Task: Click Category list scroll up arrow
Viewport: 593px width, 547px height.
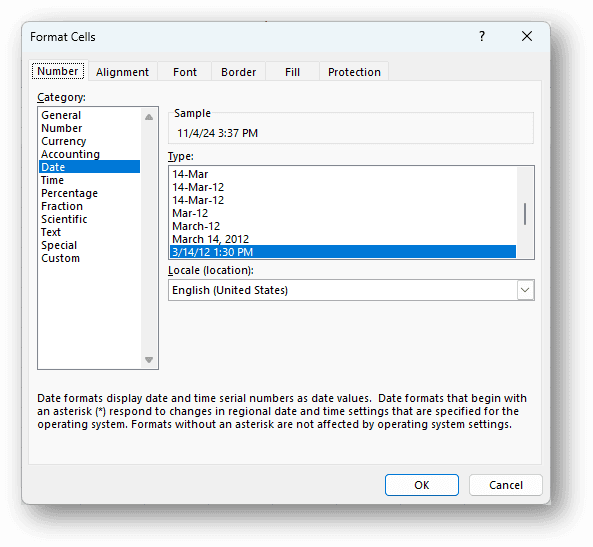Action: (149, 117)
